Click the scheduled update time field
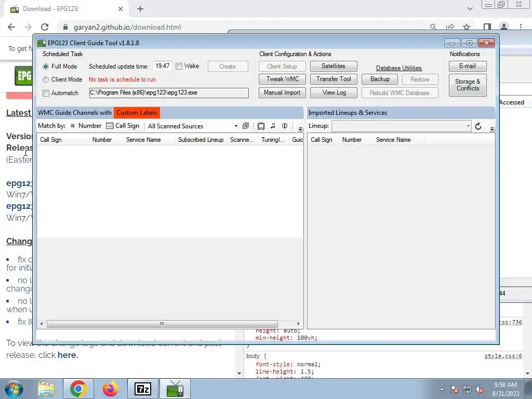 tap(163, 66)
